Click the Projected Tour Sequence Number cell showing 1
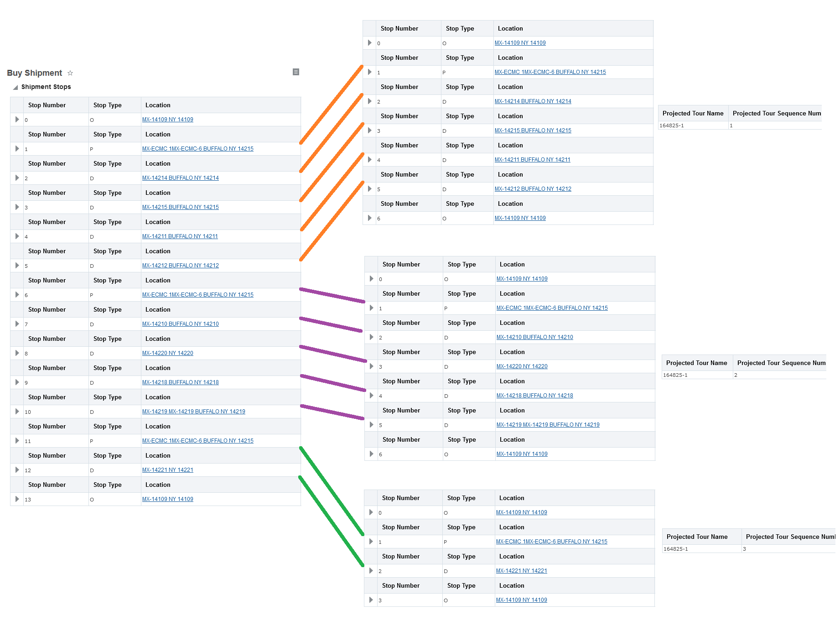This screenshot has height=626, width=840. tap(774, 125)
